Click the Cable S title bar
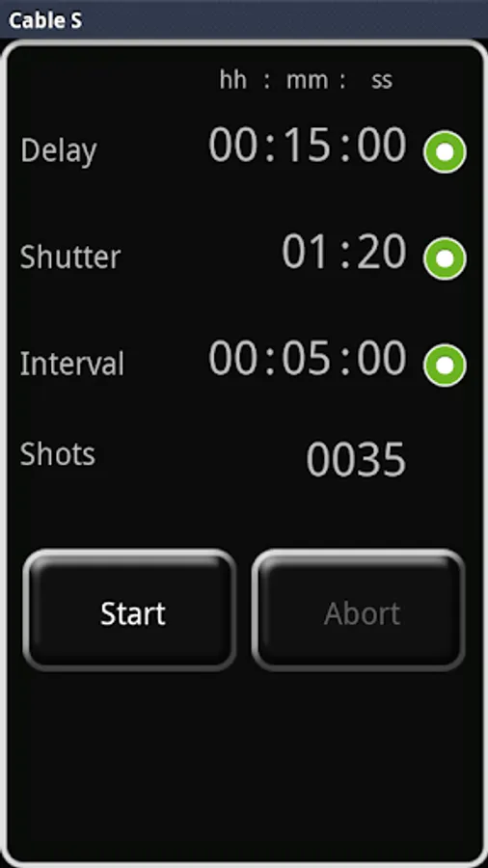Viewport: 488px width, 868px height. [244, 19]
